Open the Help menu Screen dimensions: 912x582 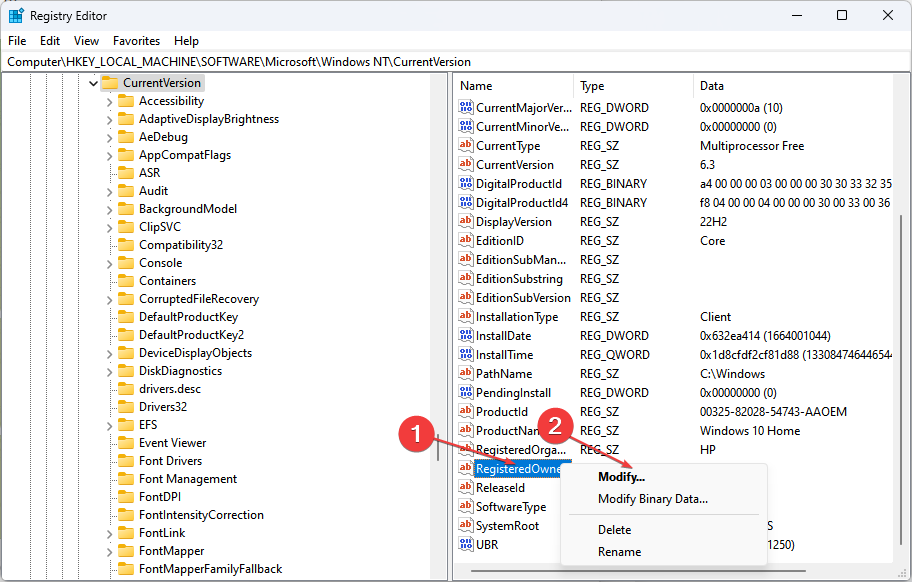[186, 41]
